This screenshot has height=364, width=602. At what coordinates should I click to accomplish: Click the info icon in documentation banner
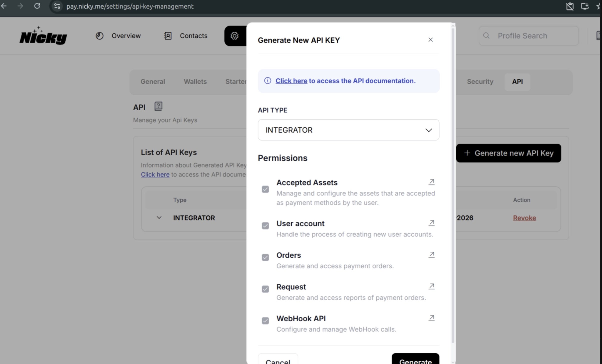[x=268, y=81]
